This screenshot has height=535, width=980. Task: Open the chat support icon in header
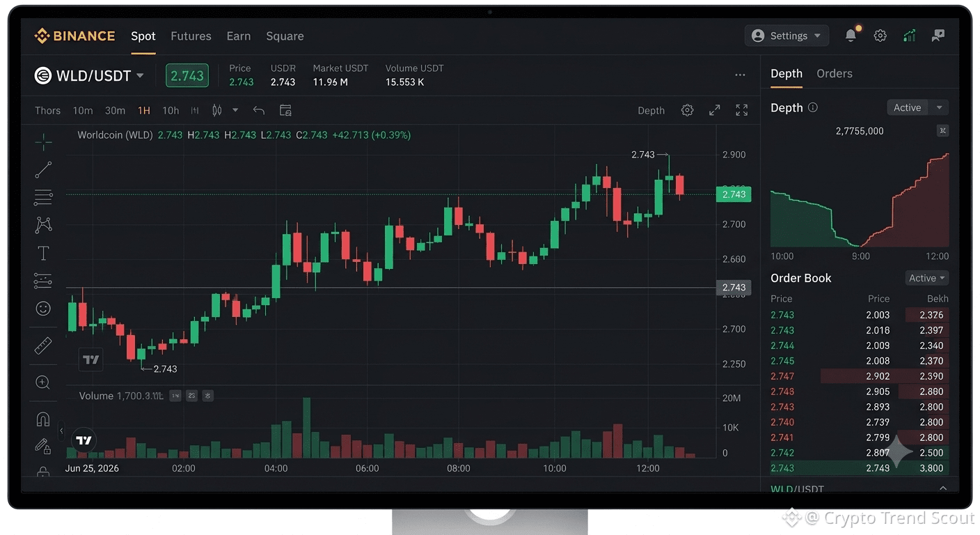coord(938,36)
